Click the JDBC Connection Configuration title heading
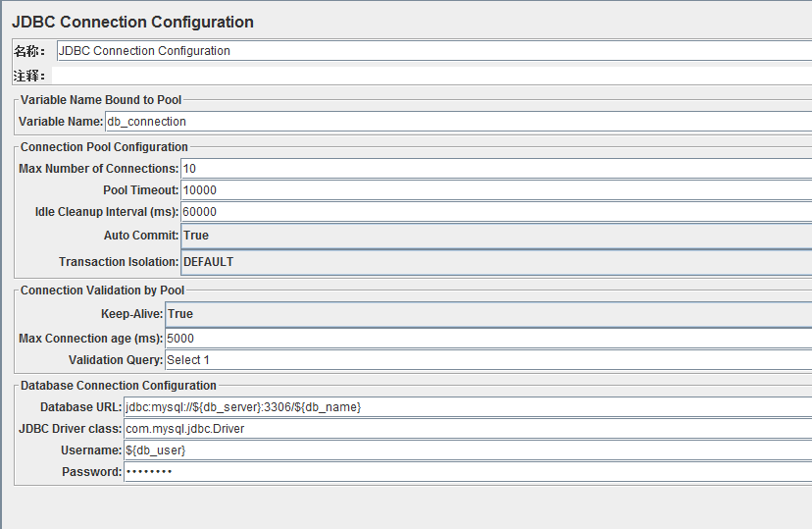Screen dimensions: 812x529 132,23
